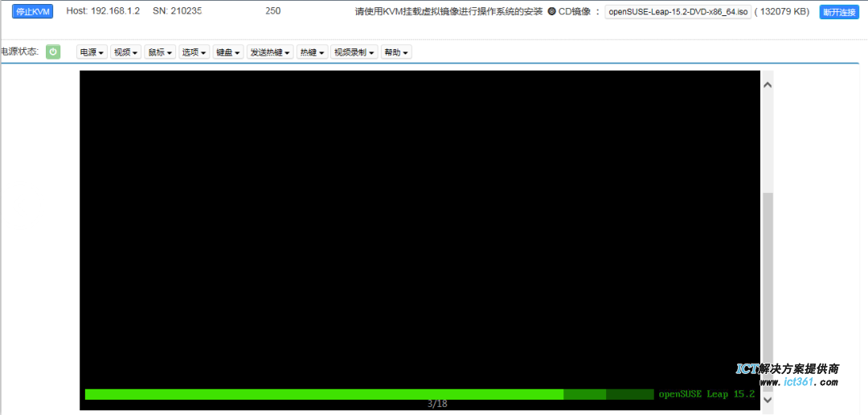Click the 电源状态 label

coord(20,52)
